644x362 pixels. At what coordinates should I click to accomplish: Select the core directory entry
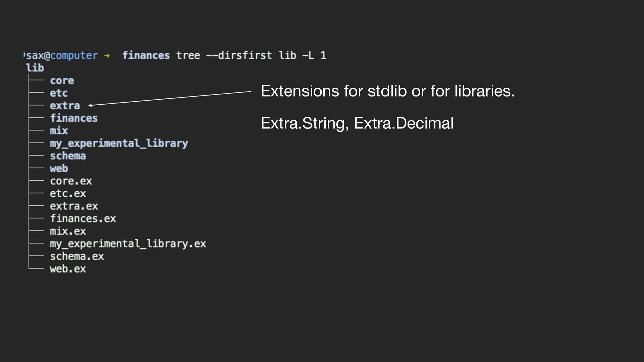[x=62, y=81]
